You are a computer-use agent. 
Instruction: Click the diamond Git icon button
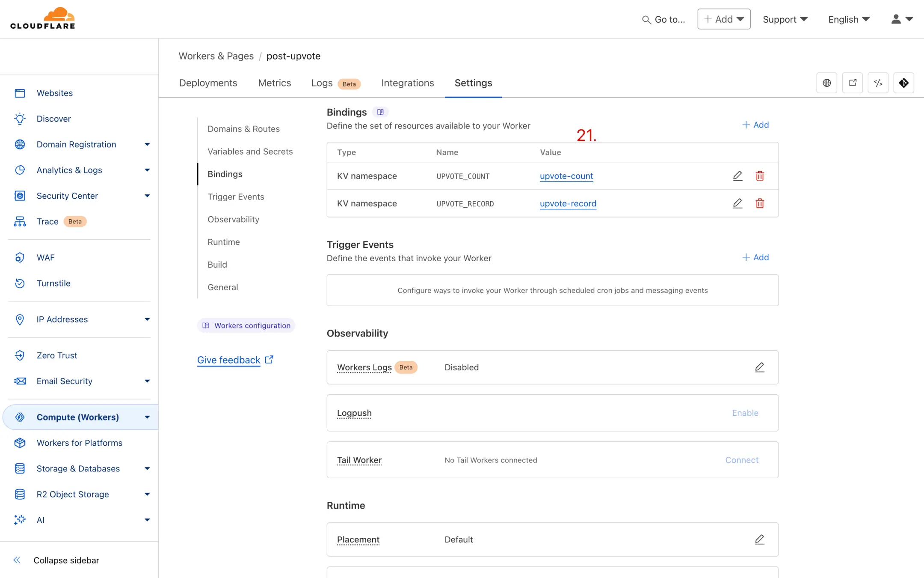pyautogui.click(x=903, y=83)
